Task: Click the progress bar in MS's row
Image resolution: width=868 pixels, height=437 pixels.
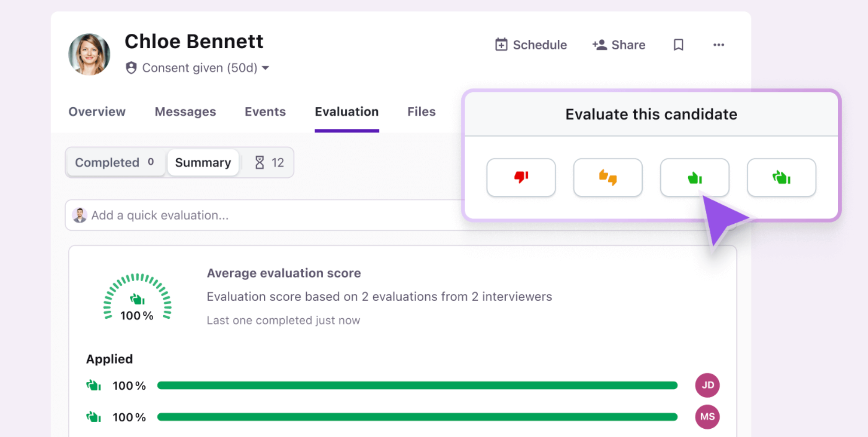Action: tap(417, 417)
